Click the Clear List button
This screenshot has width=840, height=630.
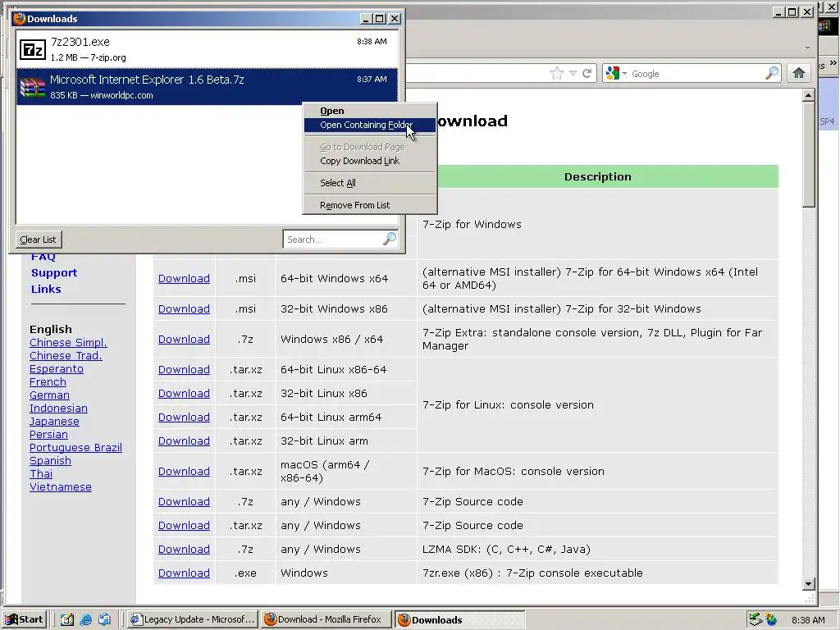[x=38, y=240]
